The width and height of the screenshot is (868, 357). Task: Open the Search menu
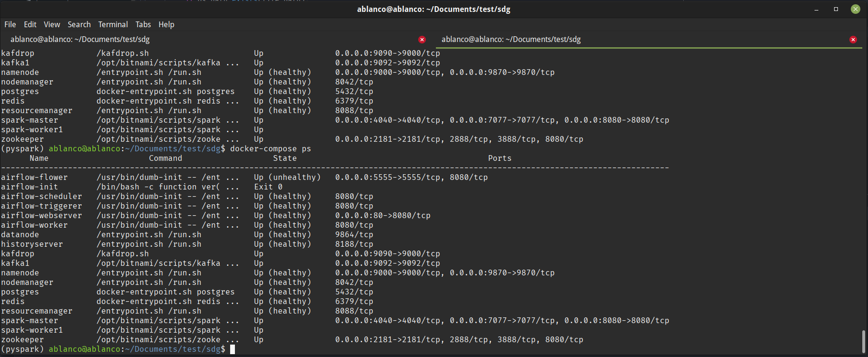click(x=79, y=24)
